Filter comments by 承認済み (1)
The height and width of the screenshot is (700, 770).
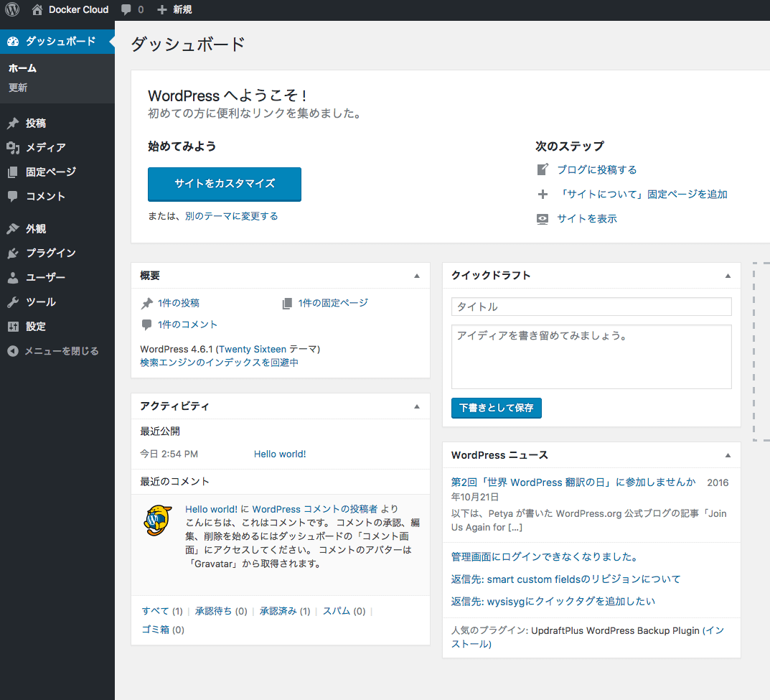click(285, 611)
